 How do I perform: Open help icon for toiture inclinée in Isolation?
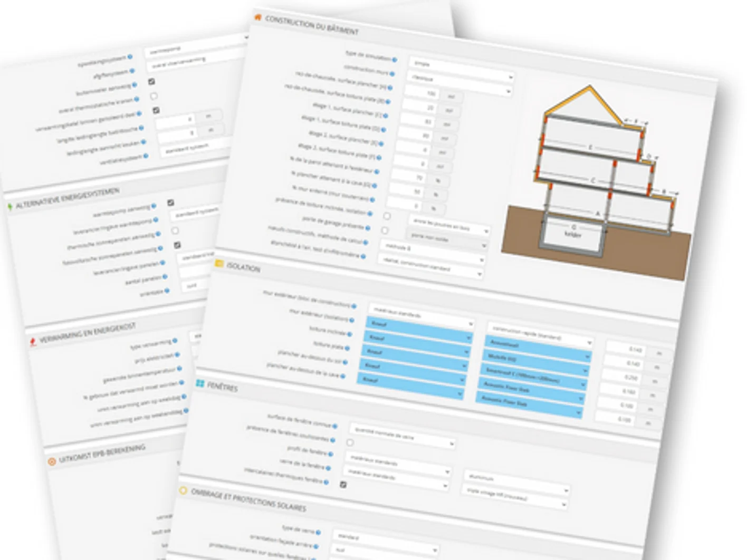click(349, 334)
